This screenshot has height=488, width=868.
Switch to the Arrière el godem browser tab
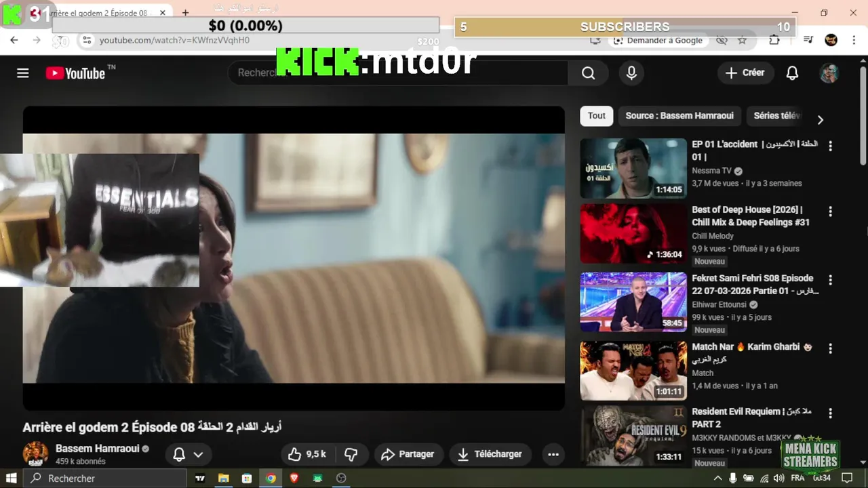(x=96, y=13)
